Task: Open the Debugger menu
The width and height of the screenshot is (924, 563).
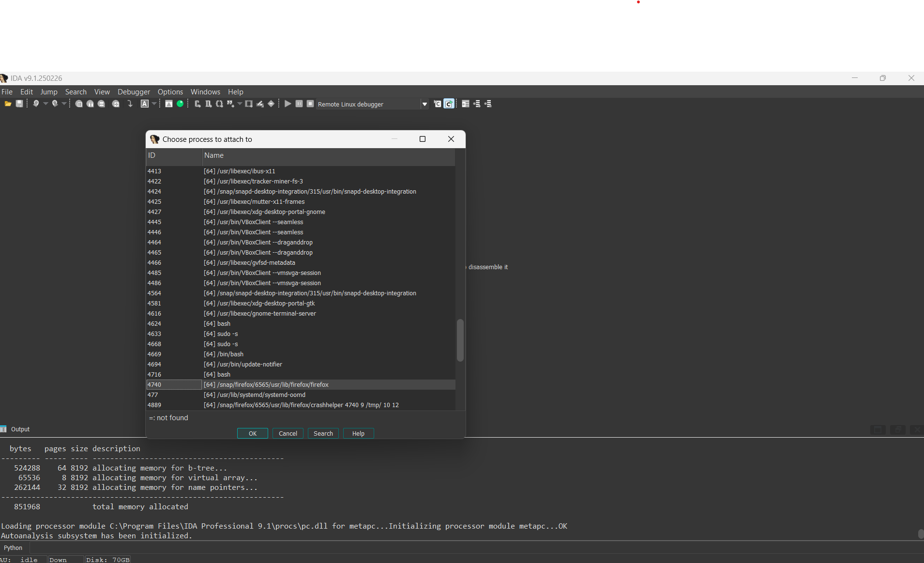Action: (134, 92)
